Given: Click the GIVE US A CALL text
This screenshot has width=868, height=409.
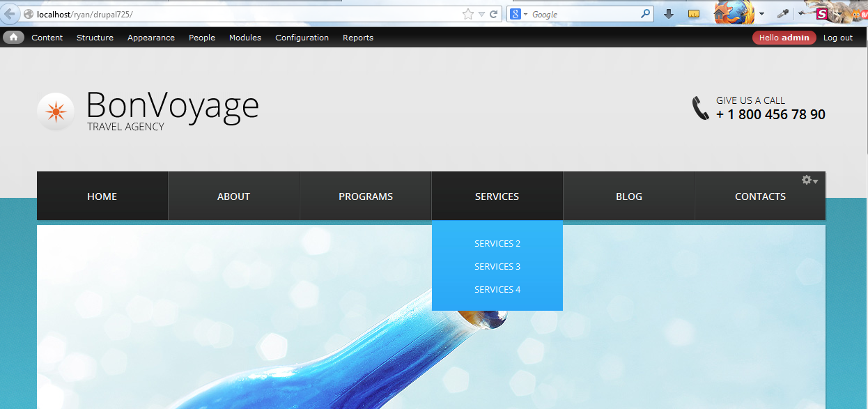Looking at the screenshot, I should pos(750,100).
